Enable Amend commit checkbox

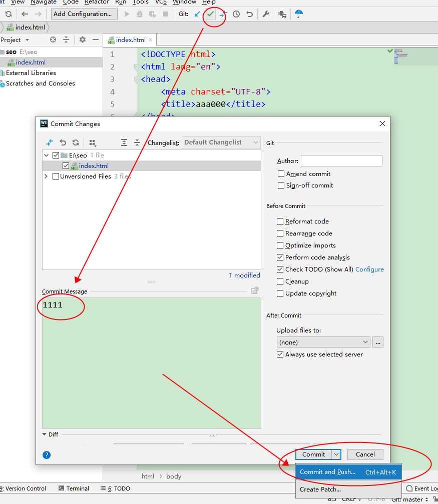coord(281,173)
